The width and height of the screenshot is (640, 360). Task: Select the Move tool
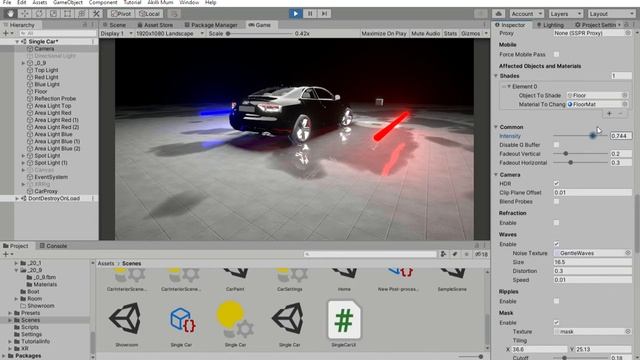[24, 13]
